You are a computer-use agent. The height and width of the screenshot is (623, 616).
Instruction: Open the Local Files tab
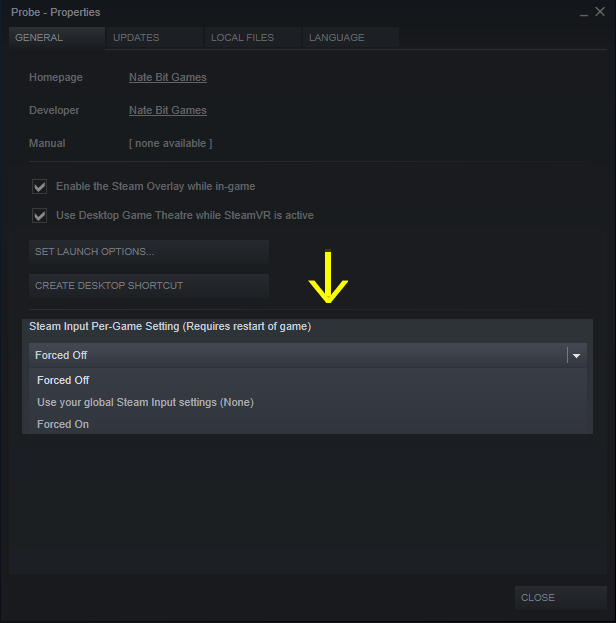coord(253,38)
